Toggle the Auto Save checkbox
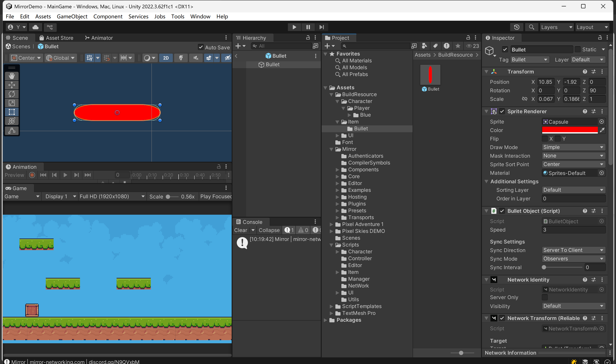This screenshot has width=616, height=364. [x=201, y=47]
